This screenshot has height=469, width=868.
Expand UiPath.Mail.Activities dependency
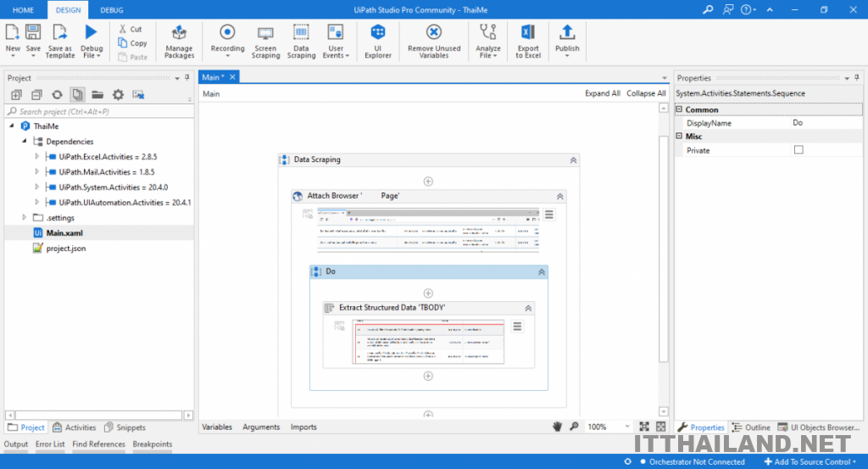[x=37, y=171]
